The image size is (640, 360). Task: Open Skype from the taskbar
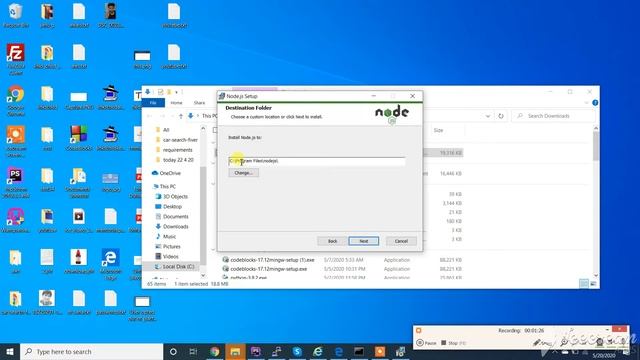pyautogui.click(x=297, y=351)
